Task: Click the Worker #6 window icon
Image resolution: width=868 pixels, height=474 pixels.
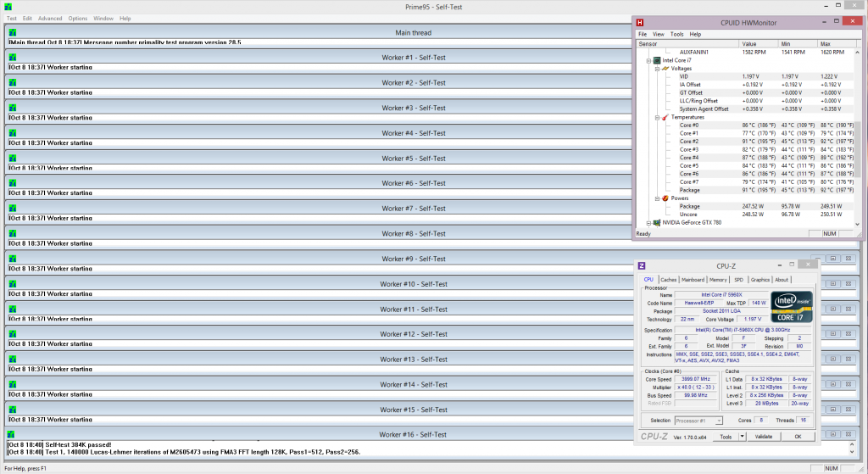Action: 12,183
